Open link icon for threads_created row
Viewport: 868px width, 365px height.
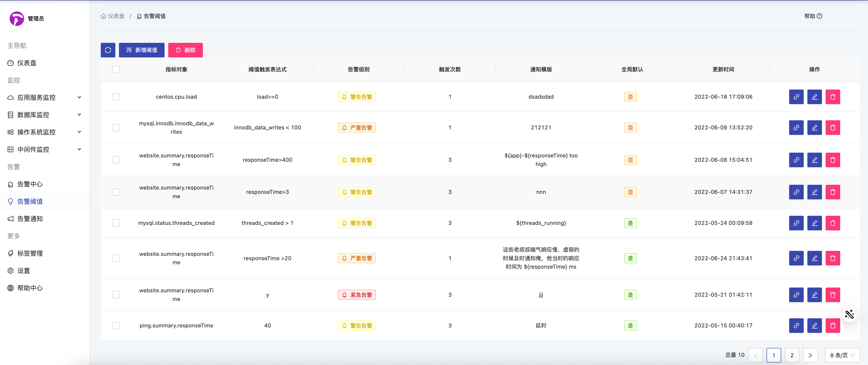pyautogui.click(x=796, y=223)
